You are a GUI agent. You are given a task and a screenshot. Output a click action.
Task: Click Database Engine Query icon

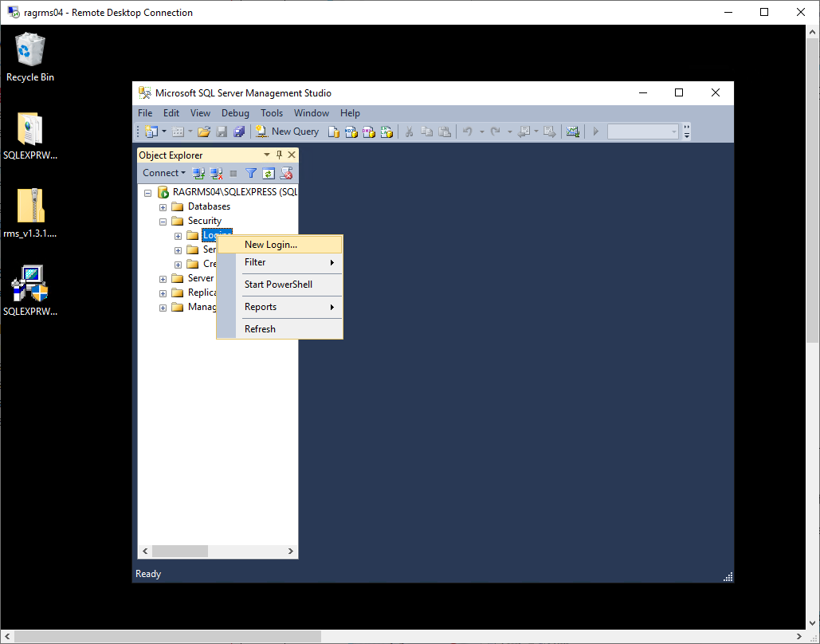333,132
